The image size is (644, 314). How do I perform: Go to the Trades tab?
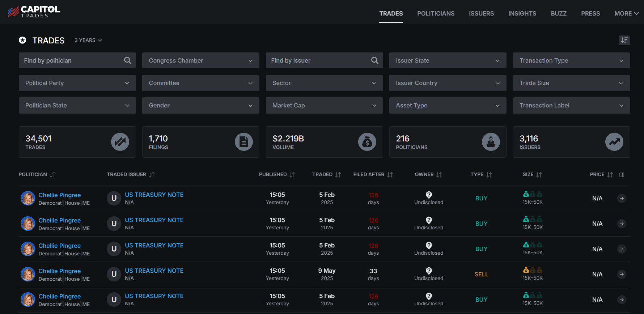pos(391,13)
